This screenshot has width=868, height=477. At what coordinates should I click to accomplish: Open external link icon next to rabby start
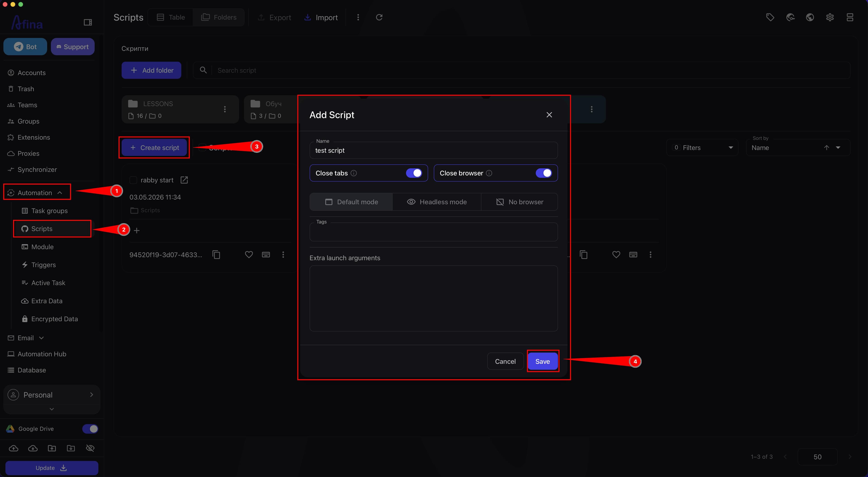coord(184,180)
